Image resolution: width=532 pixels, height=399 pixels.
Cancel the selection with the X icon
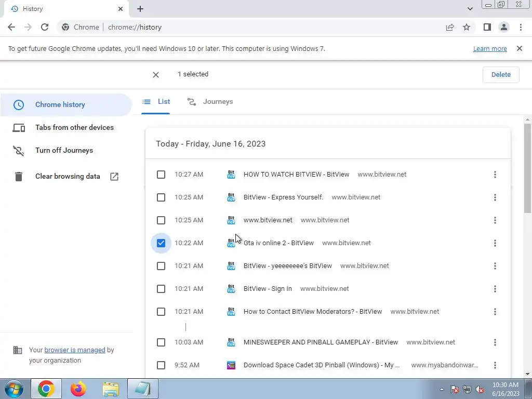156,75
